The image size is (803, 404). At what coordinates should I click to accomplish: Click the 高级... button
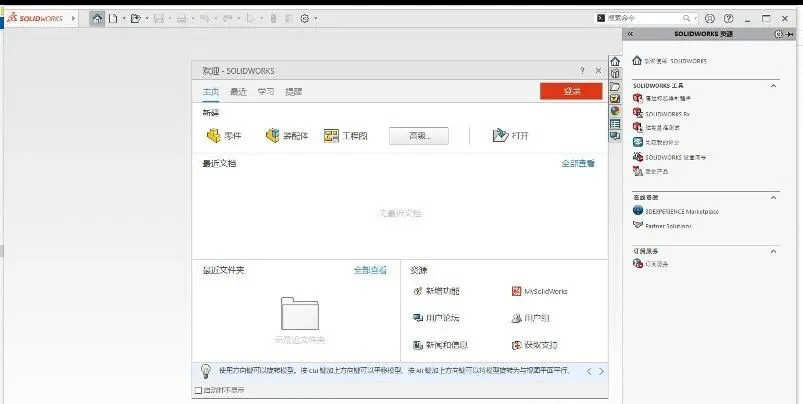(x=419, y=136)
